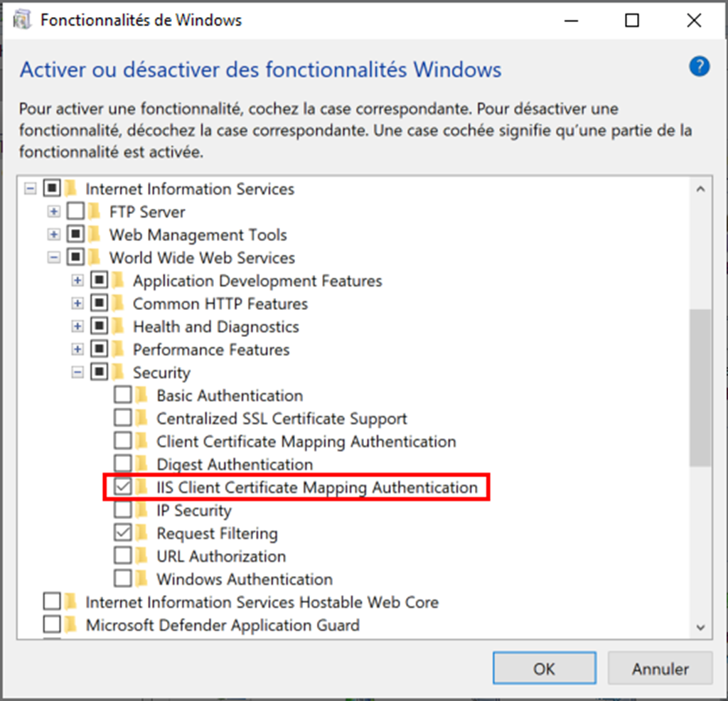Click the blue help icon

click(699, 67)
